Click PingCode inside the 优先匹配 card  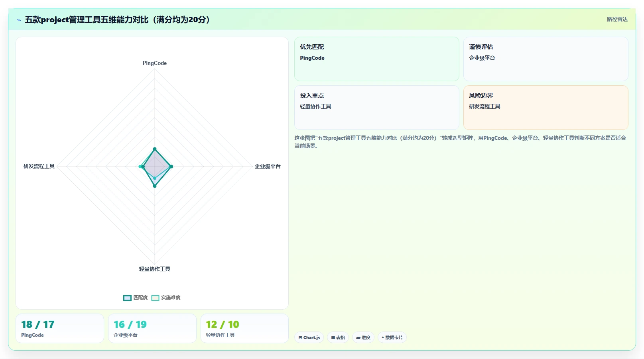click(312, 58)
